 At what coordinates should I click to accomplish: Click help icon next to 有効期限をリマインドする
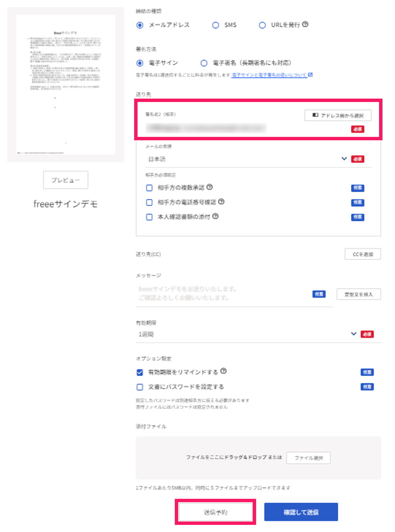pos(223,371)
